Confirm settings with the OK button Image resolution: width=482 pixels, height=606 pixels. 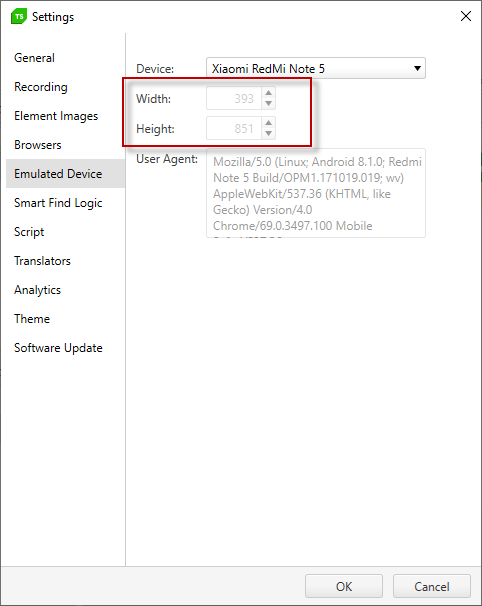[x=344, y=586]
